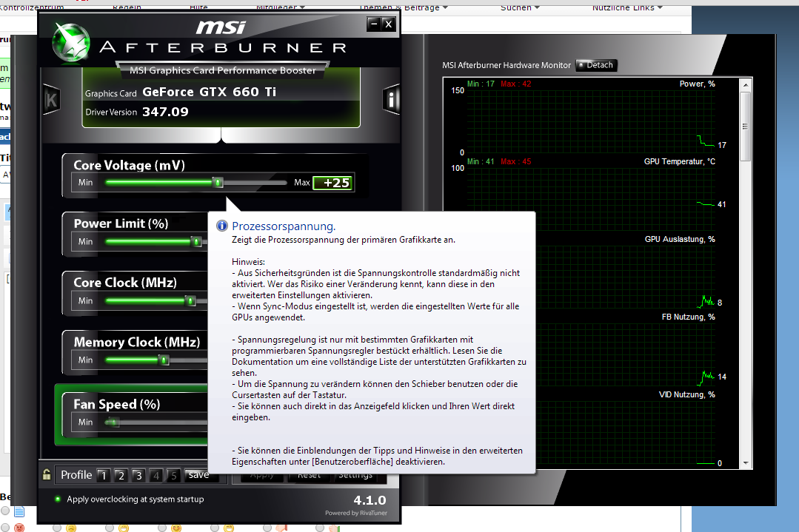Screen dimensions: 799x532
Task: Open the Themen & Beiträge dropdown
Action: [404, 7]
